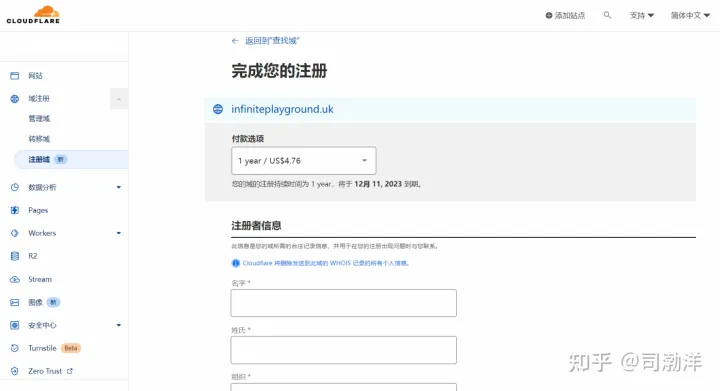The height and width of the screenshot is (391, 720).
Task: Click the blue info icon in the WHOIS notice
Action: click(236, 263)
